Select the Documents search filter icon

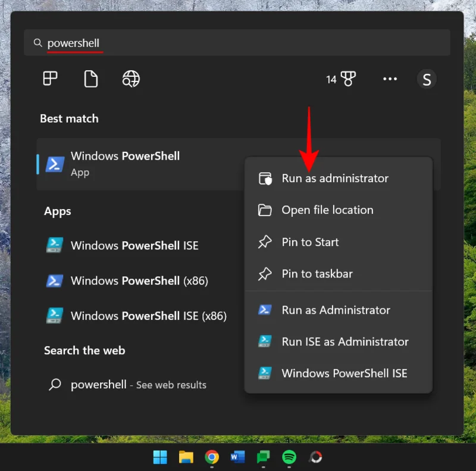[90, 79]
